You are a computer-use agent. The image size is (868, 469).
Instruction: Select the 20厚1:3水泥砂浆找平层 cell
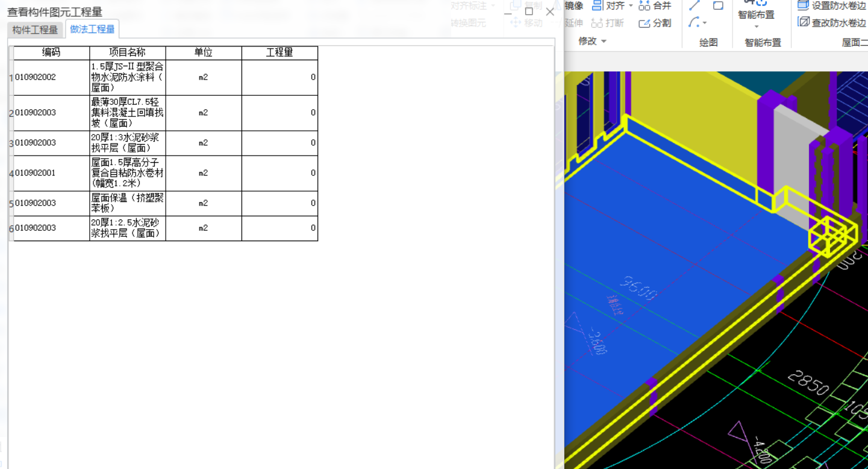[128, 143]
